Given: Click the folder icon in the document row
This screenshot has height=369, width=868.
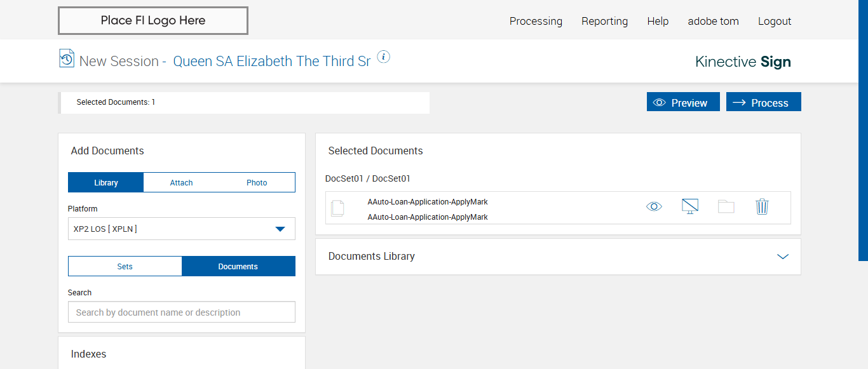Looking at the screenshot, I should (726, 206).
